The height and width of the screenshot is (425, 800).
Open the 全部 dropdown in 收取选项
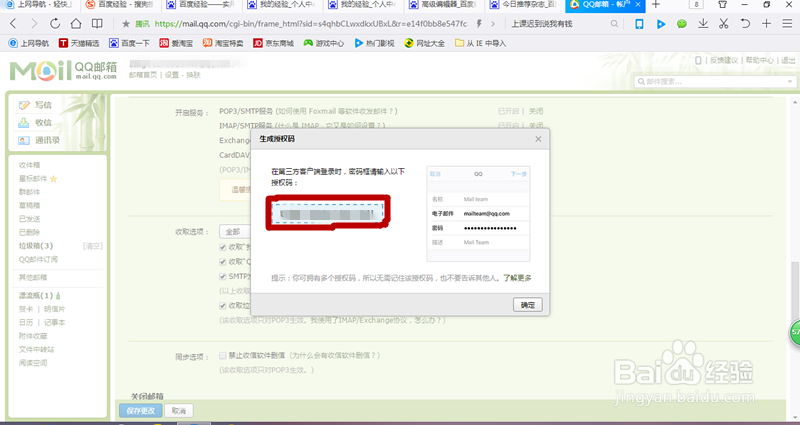point(235,232)
